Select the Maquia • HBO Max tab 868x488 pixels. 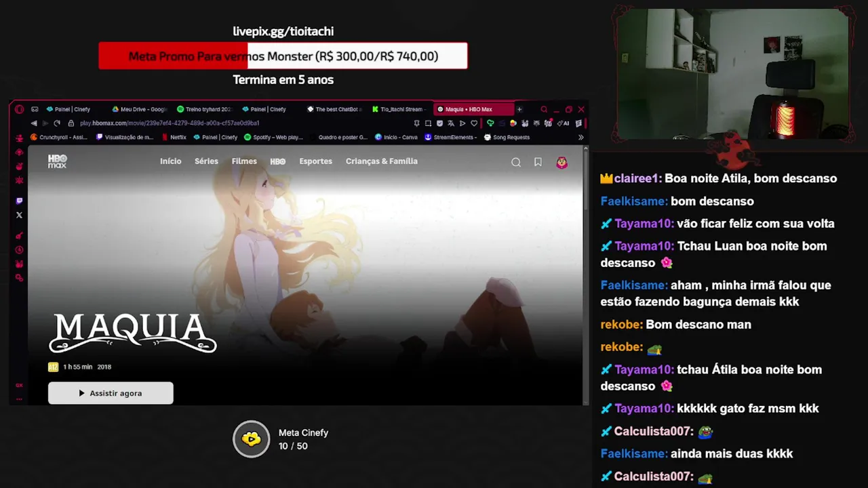(473, 109)
